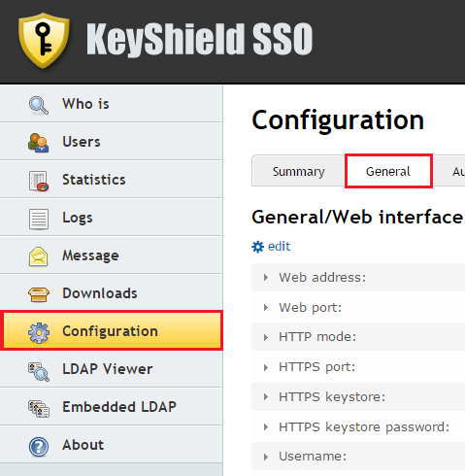465x476 pixels.
Task: Open the Who is menu item
Action: tap(112, 104)
